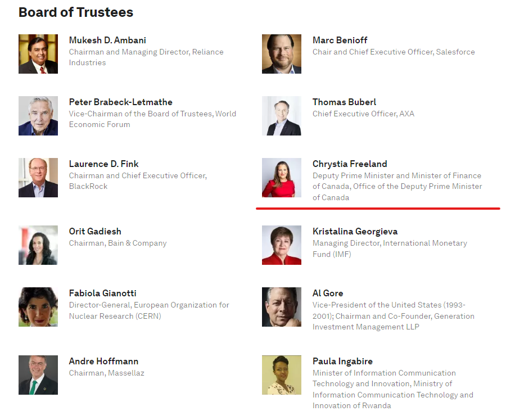515x420 pixels.
Task: Click the portrait next to Paula Ingabire
Action: (x=282, y=375)
